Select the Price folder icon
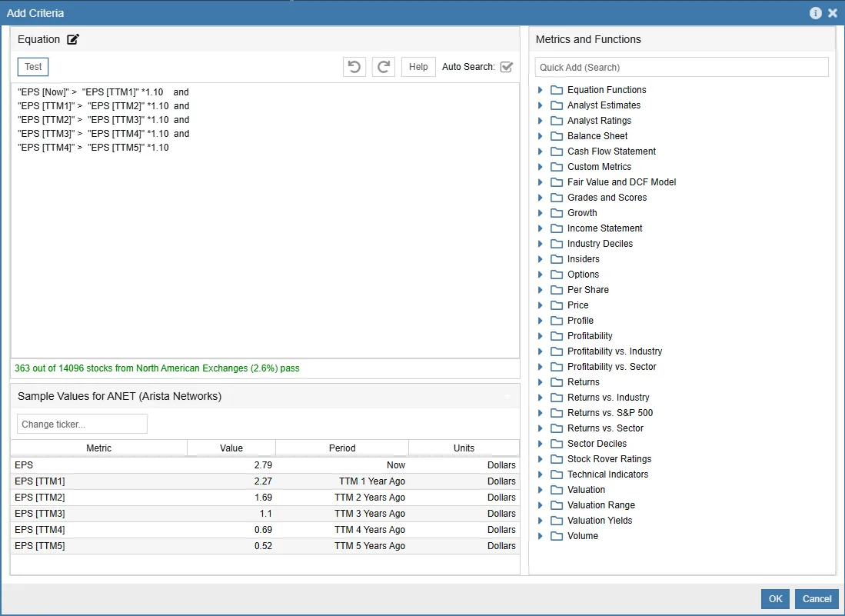The width and height of the screenshot is (845, 616). tap(557, 305)
